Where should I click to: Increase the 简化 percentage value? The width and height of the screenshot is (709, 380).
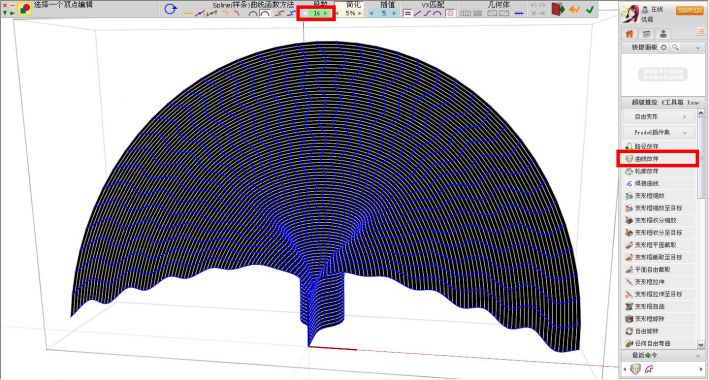[x=359, y=14]
